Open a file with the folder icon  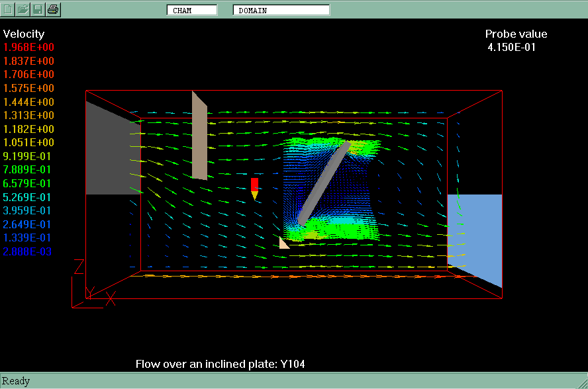(23, 10)
